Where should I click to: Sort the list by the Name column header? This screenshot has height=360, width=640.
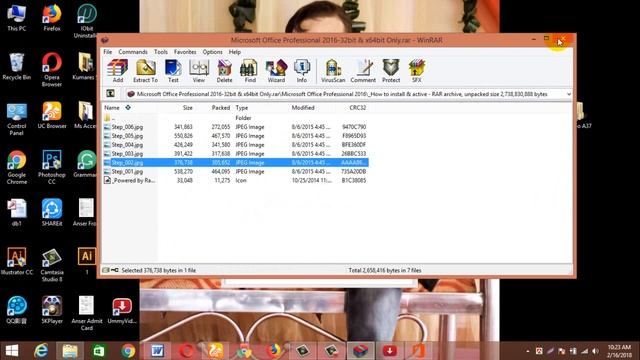(x=112, y=108)
